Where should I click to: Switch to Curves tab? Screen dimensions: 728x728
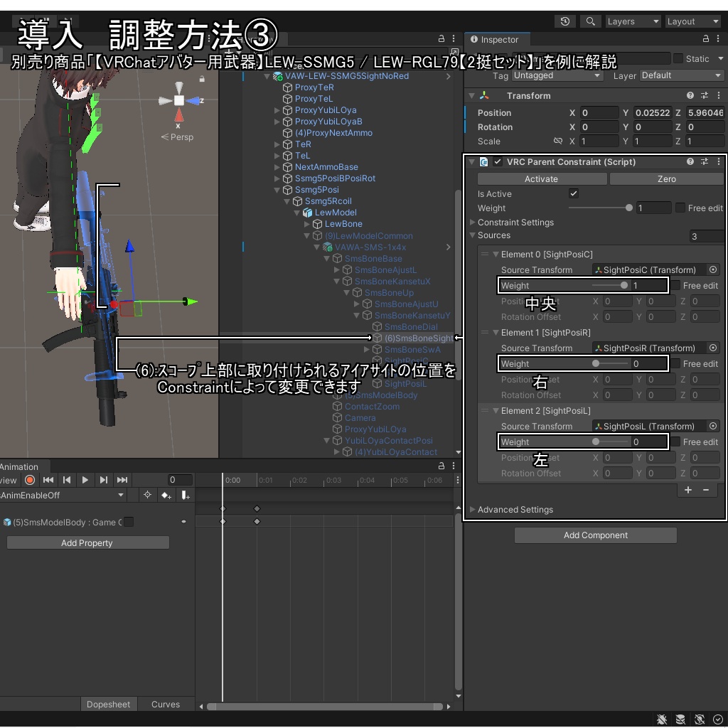click(x=166, y=705)
